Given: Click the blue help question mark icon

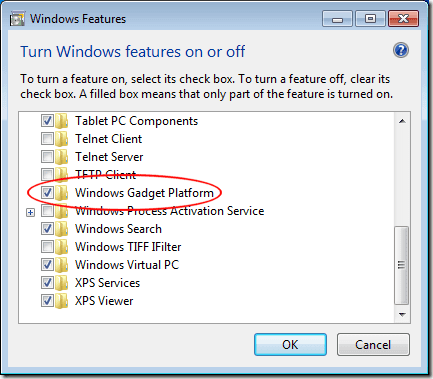Looking at the screenshot, I should pyautogui.click(x=401, y=51).
